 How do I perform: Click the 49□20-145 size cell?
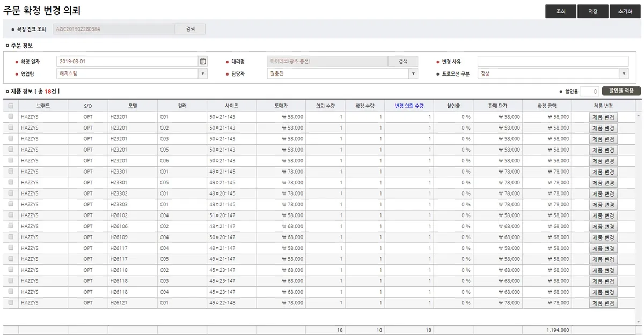tap(232, 193)
